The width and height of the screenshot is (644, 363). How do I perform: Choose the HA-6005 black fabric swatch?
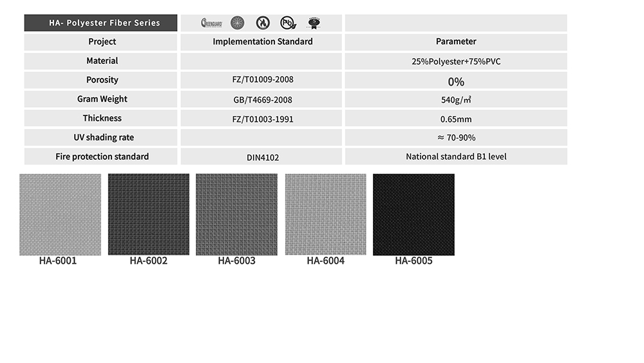413,215
